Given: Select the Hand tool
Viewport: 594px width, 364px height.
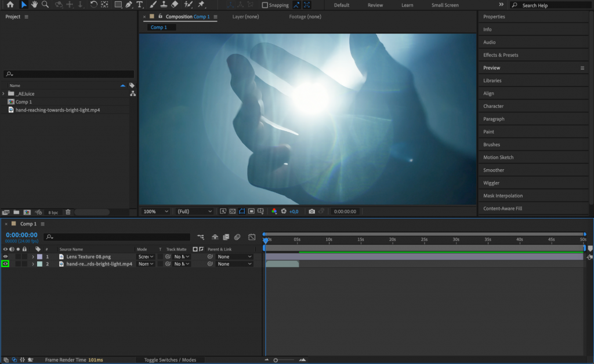Looking at the screenshot, I should coord(35,5).
